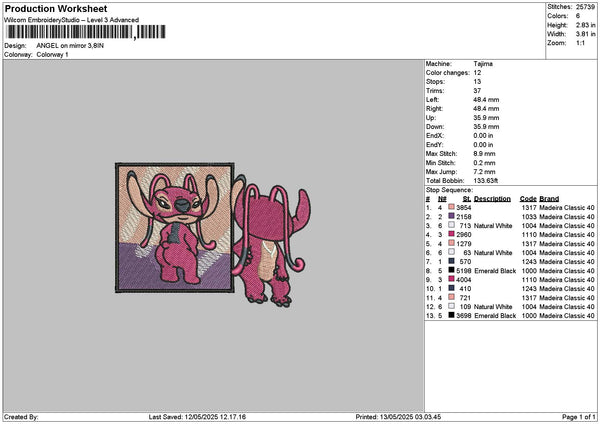Viewport: 600px width, 424px height.
Task: Click stop 3 Natural White swatch
Action: pyautogui.click(x=452, y=225)
